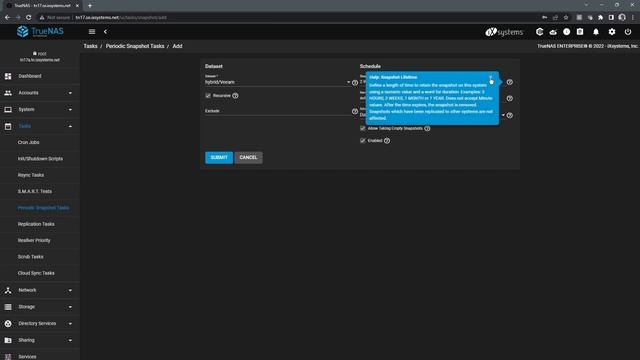Show help for the Naming Schema field
Image resolution: width=640 pixels, height=360 pixels.
coord(509,98)
